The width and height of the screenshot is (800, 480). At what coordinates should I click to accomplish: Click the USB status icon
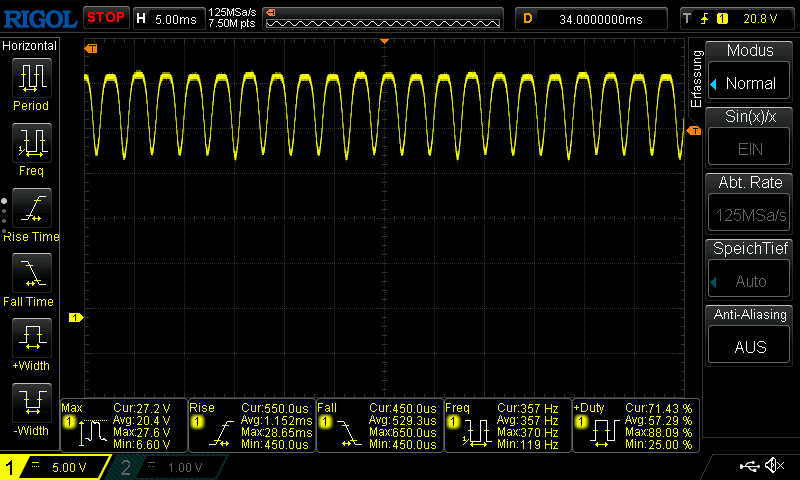tap(749, 466)
